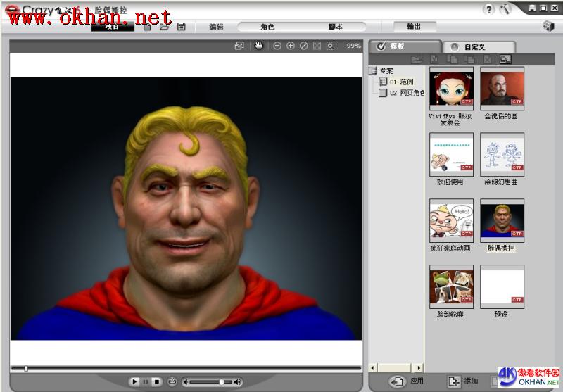Click the crossed-square icon beside the circle-slash icon
This screenshot has height=392, width=563.
[317, 46]
